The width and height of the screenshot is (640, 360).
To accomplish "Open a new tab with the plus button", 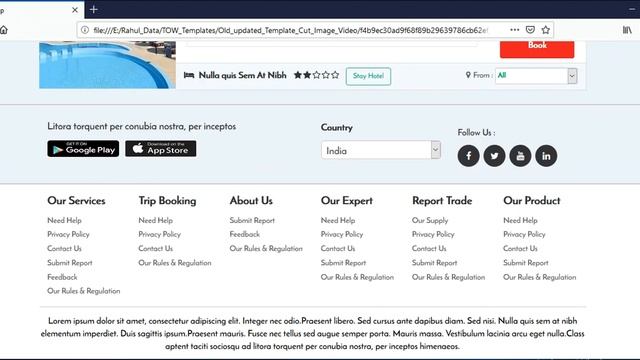I will pos(93,9).
